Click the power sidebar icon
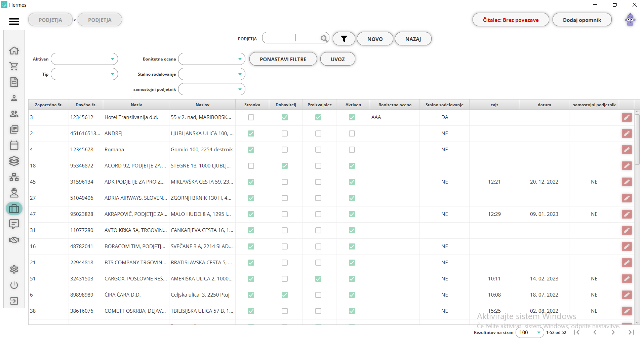Viewport: 644px width, 346px height. pos(14,285)
